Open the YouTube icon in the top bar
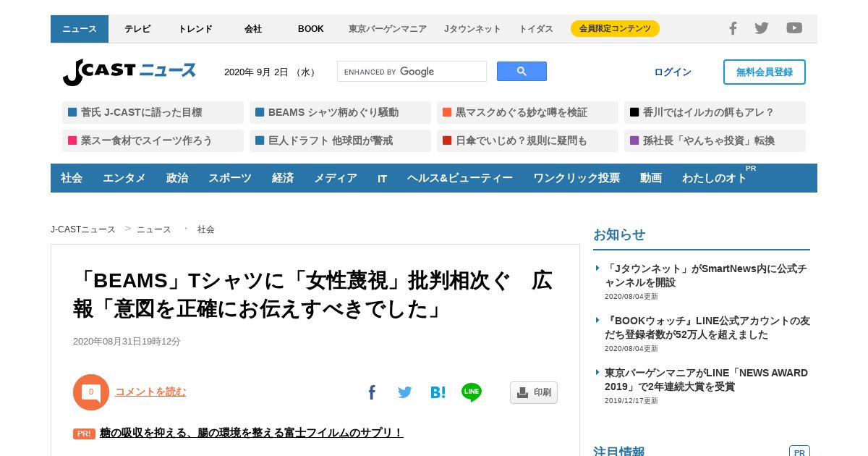 [794, 28]
